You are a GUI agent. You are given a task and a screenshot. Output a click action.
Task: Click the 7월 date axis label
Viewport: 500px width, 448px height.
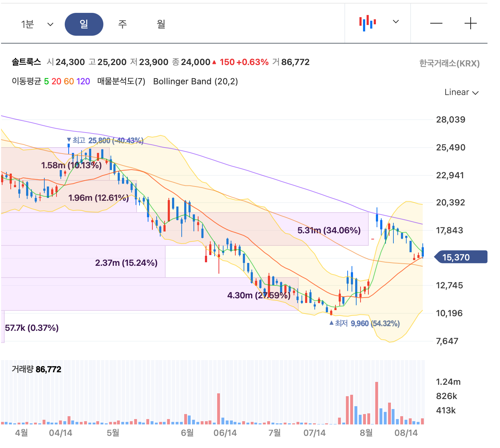275,433
